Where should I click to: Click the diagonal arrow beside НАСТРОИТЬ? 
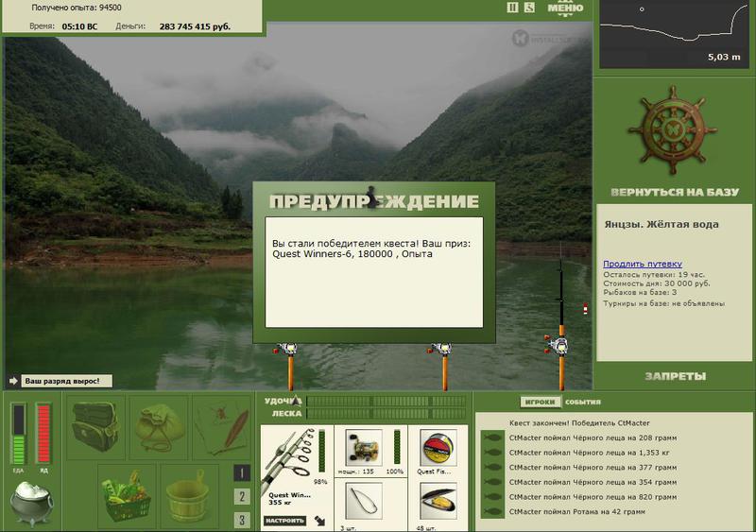[x=319, y=521]
